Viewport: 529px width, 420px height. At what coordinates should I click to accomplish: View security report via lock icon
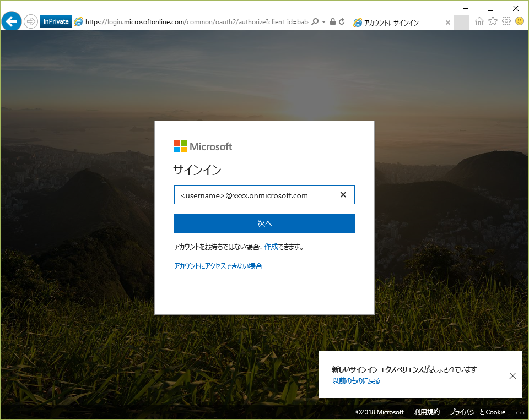coord(333,22)
